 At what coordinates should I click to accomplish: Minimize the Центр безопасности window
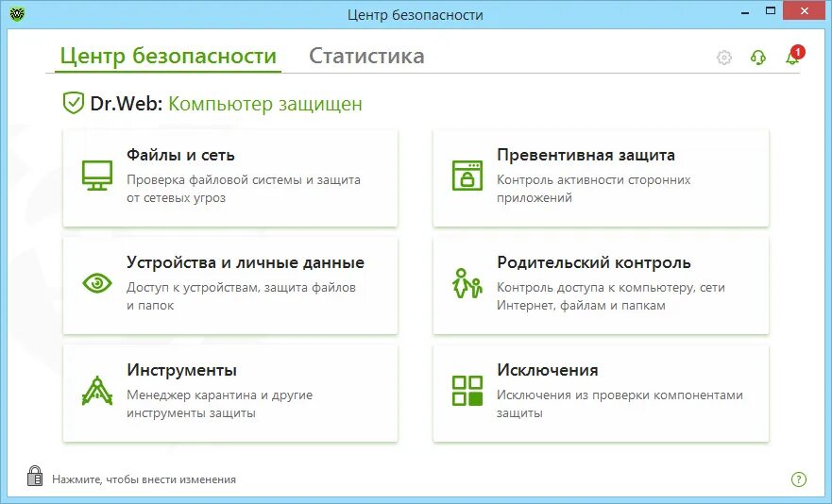point(745,11)
